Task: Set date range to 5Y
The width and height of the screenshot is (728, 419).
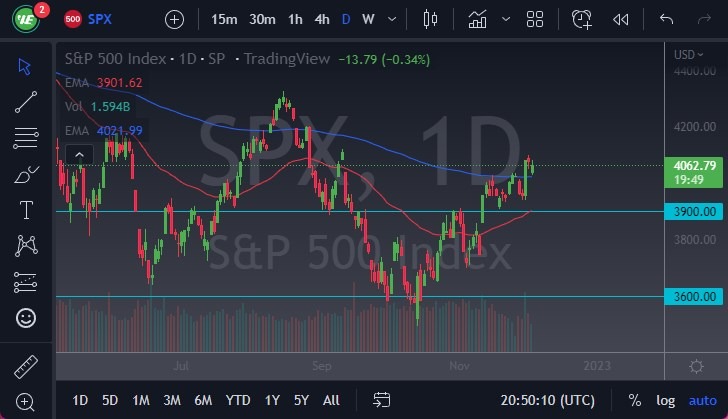Action: (x=301, y=400)
